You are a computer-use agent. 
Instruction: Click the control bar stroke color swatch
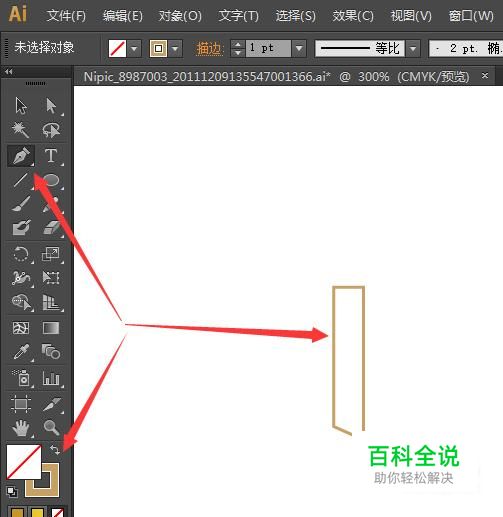tap(158, 49)
